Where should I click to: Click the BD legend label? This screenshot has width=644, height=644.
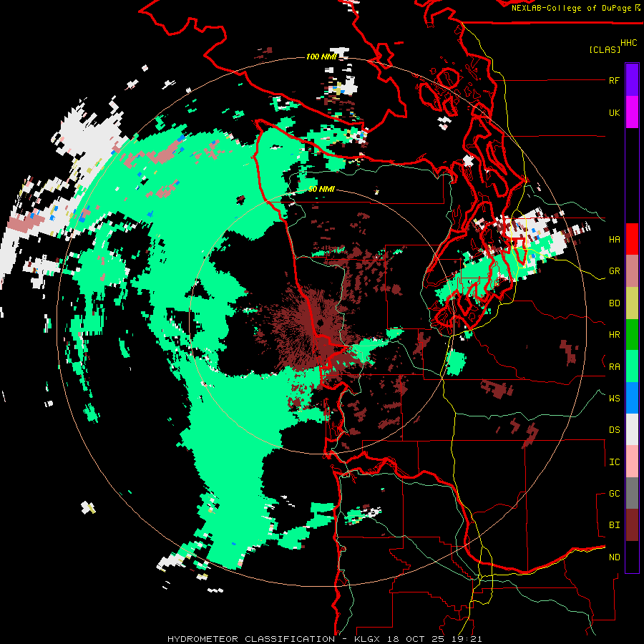coord(614,303)
